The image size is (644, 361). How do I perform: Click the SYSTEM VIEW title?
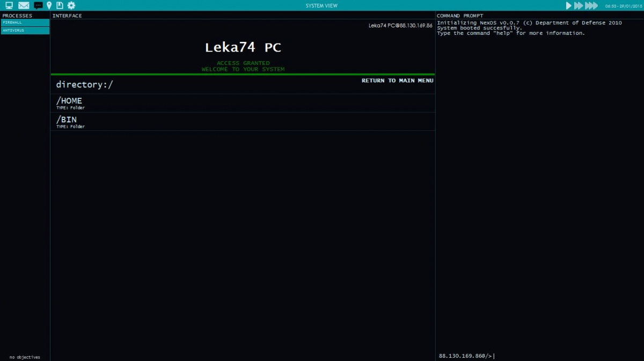click(x=321, y=6)
